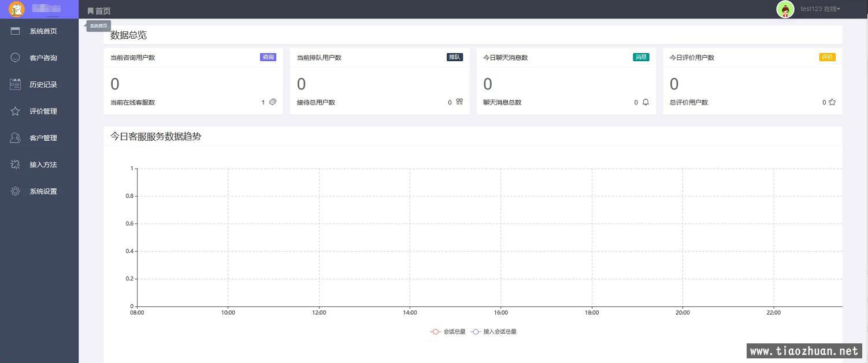The height and width of the screenshot is (363, 868).
Task: Click the logo in top-left corner
Action: click(17, 9)
